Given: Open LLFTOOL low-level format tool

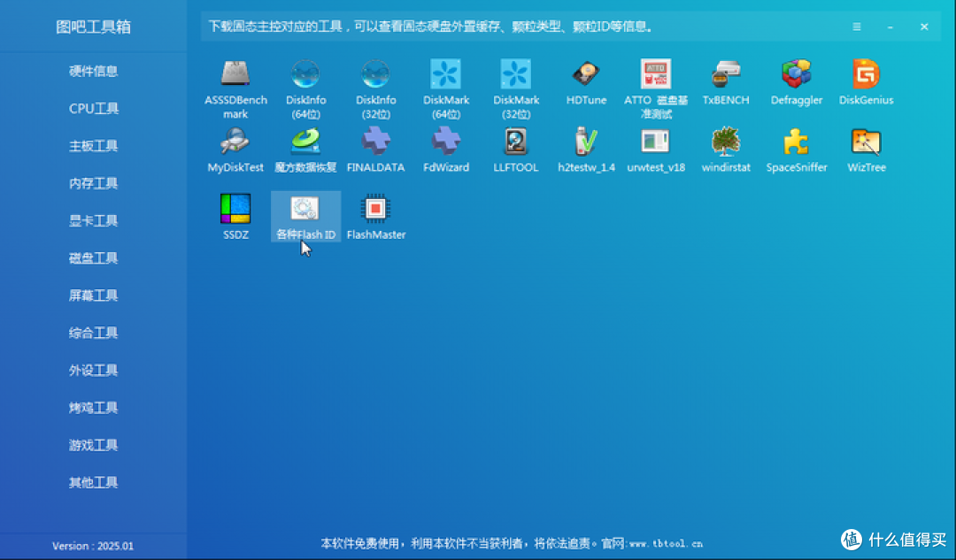Looking at the screenshot, I should [516, 150].
